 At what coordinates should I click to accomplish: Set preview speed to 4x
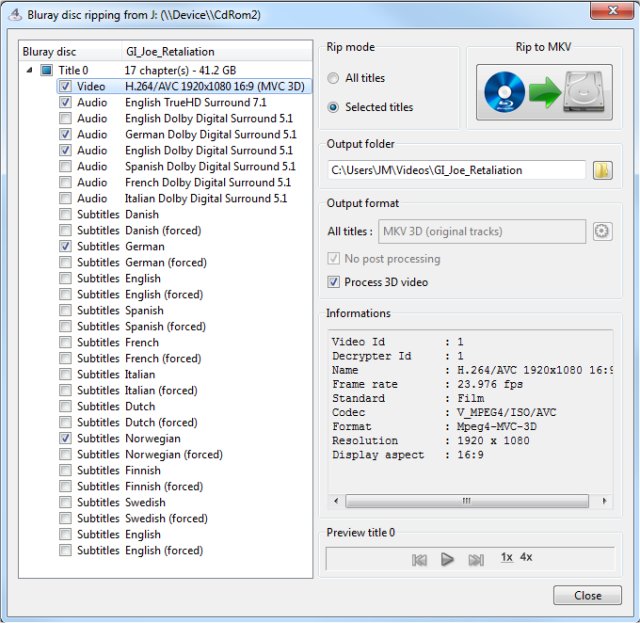526,557
